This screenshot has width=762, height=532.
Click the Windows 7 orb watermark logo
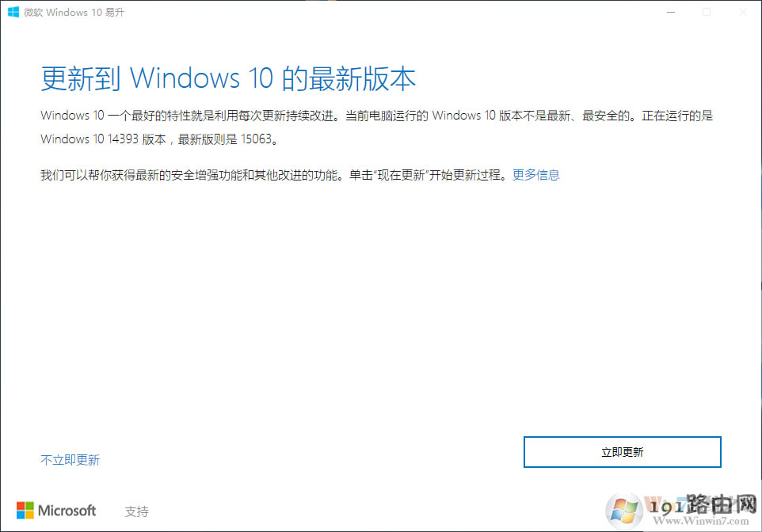[x=623, y=511]
